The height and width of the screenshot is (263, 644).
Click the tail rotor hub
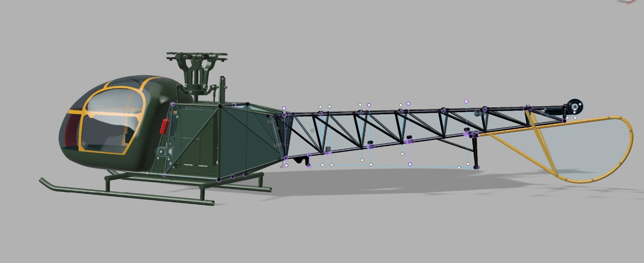pos(575,107)
